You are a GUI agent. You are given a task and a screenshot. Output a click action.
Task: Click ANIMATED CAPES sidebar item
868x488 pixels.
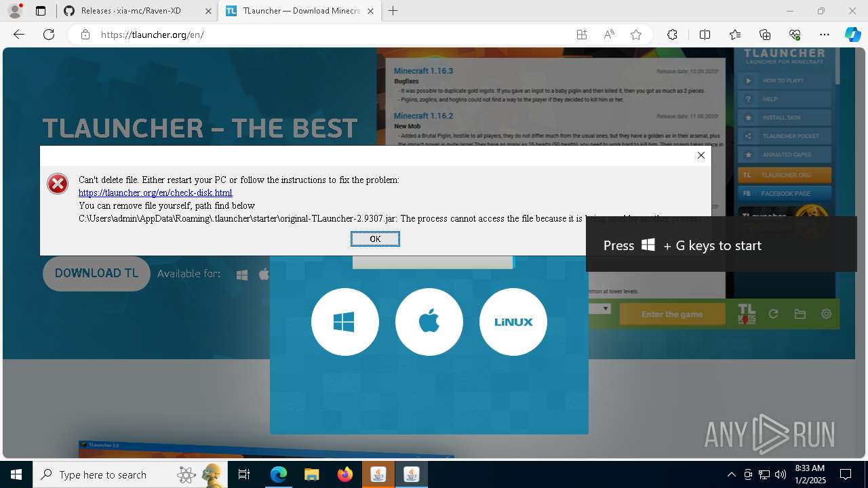785,155
